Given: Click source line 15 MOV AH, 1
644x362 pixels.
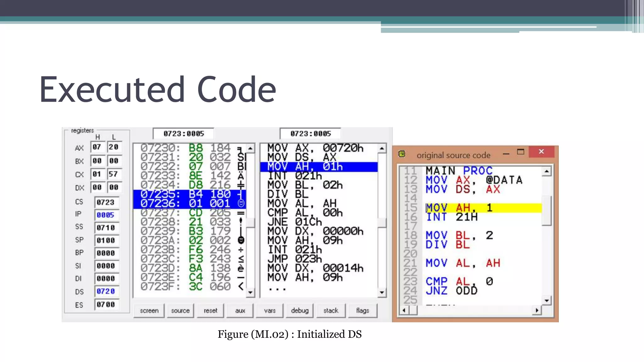Looking at the screenshot, I should coord(483,208).
